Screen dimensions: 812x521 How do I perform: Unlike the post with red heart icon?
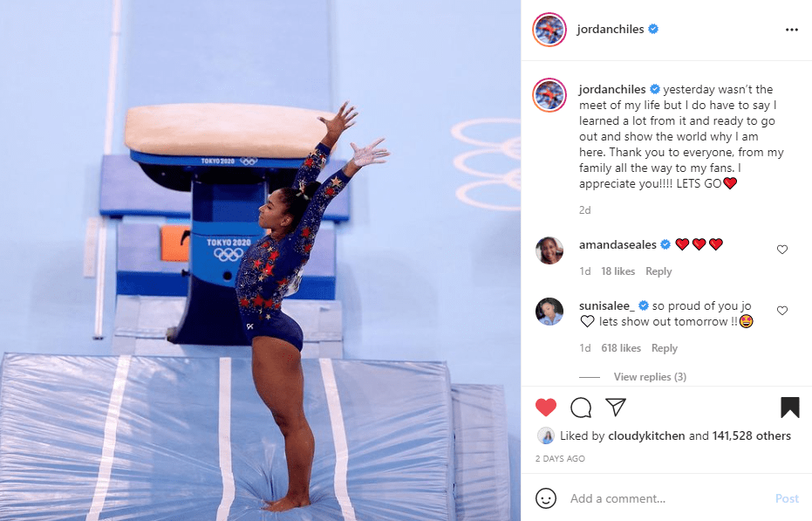coord(545,408)
